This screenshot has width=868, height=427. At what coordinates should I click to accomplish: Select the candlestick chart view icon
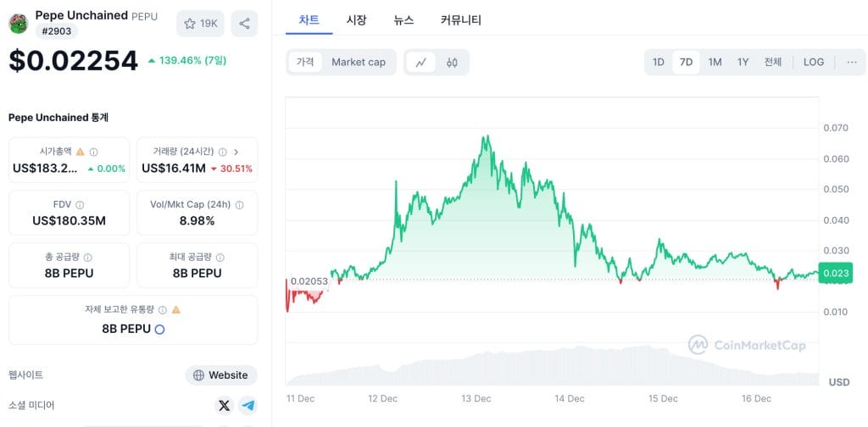click(x=452, y=63)
